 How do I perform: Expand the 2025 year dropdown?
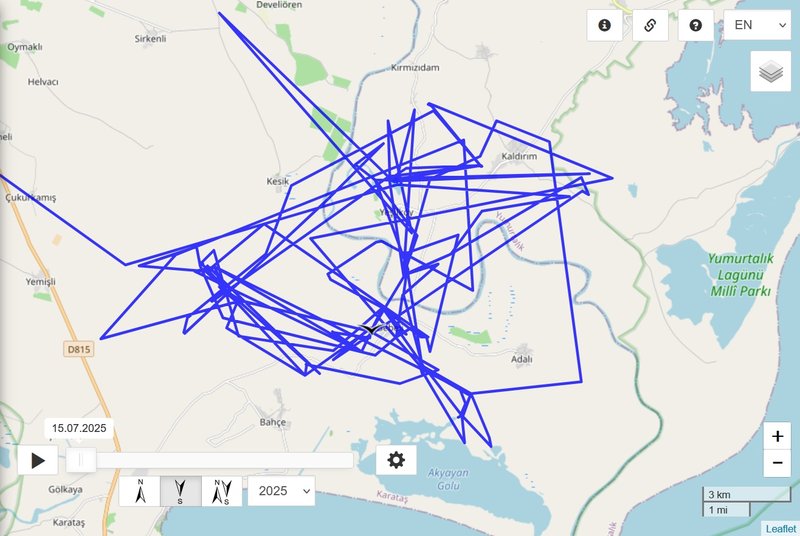point(281,491)
